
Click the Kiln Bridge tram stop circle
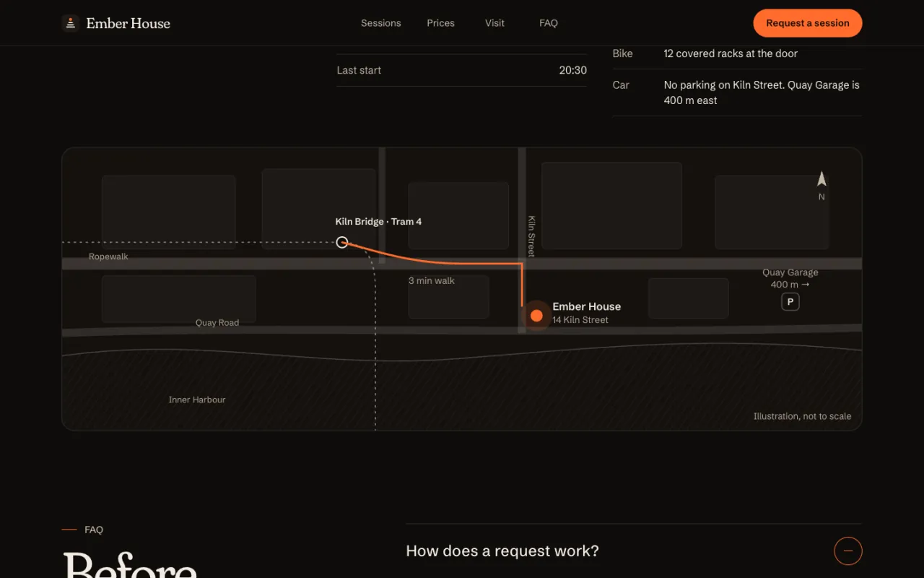pyautogui.click(x=342, y=242)
